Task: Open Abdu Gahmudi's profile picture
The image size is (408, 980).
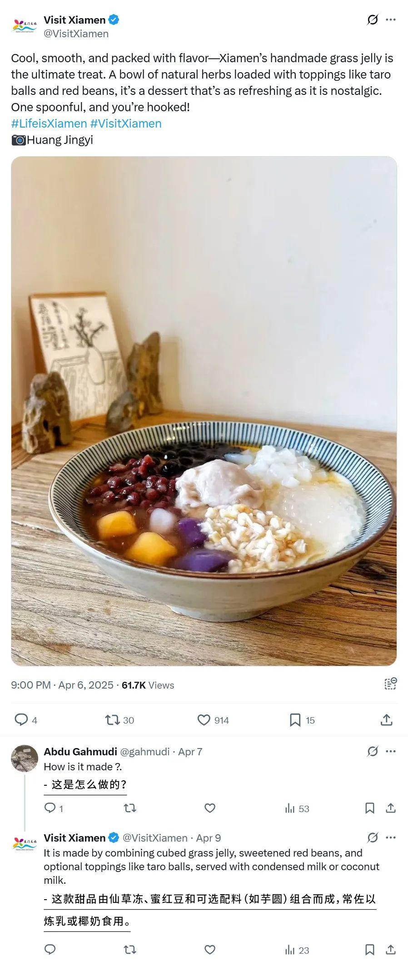Action: pos(25,758)
